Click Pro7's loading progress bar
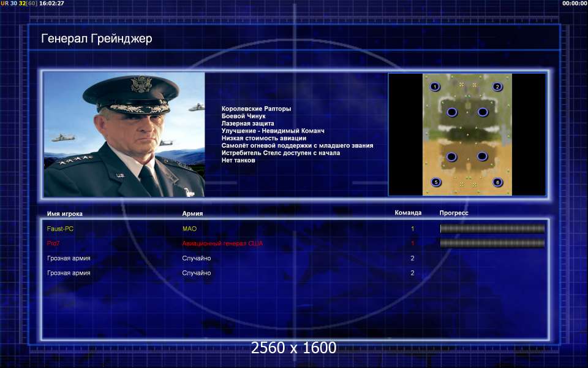 (x=492, y=243)
